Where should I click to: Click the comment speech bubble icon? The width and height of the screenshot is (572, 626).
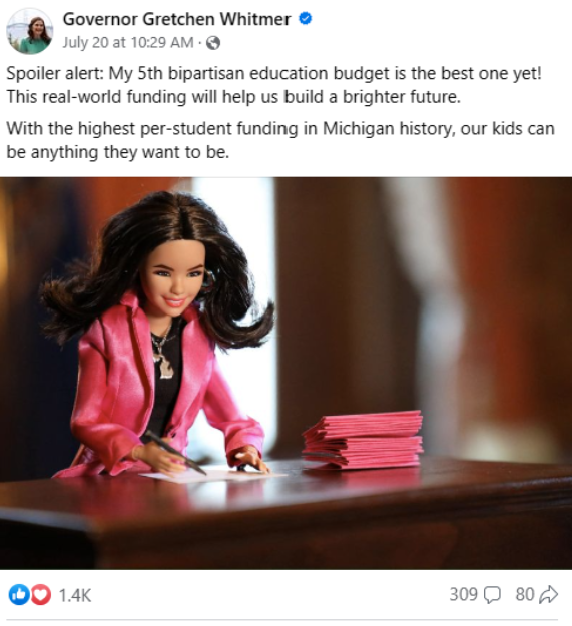coord(492,595)
